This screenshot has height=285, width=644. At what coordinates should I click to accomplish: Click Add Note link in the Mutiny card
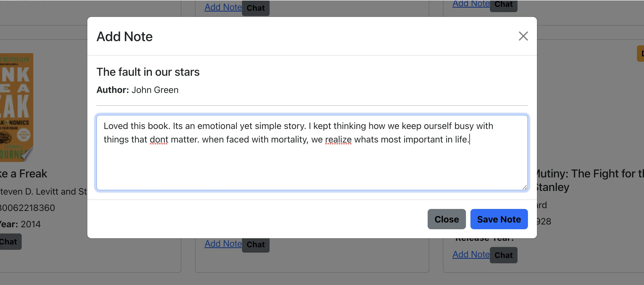tap(471, 255)
